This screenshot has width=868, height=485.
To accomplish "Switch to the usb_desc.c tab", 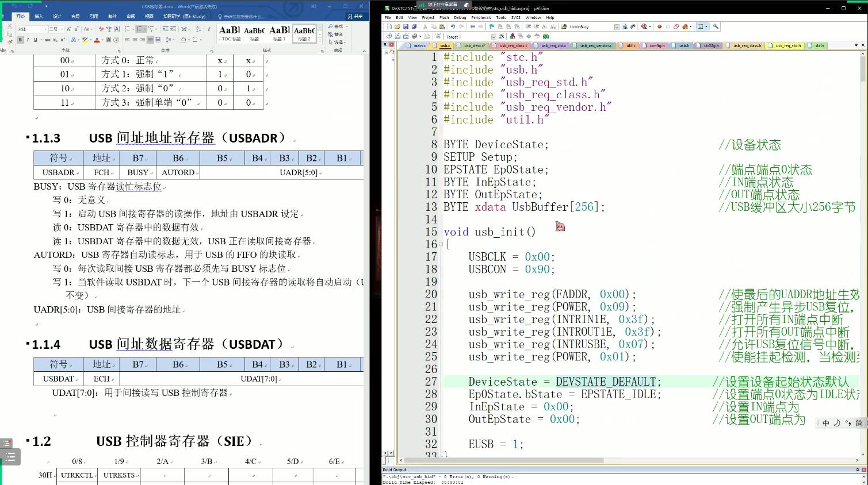I will [475, 45].
